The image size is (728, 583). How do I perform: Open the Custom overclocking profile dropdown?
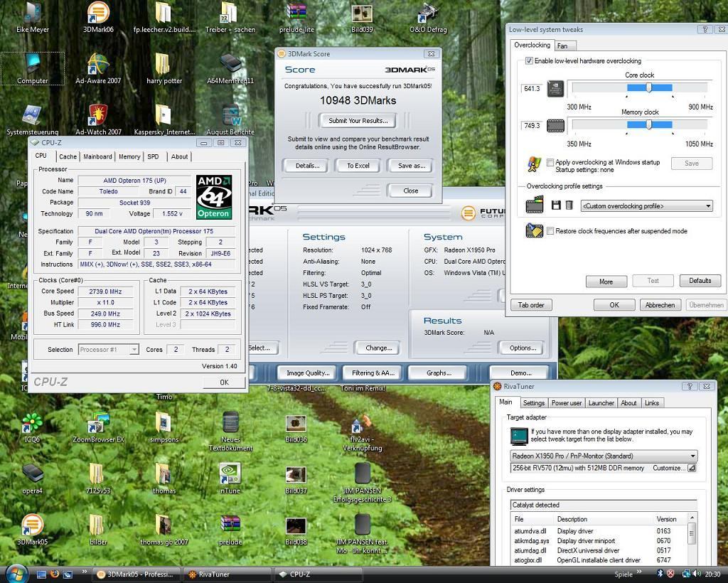[x=646, y=205]
